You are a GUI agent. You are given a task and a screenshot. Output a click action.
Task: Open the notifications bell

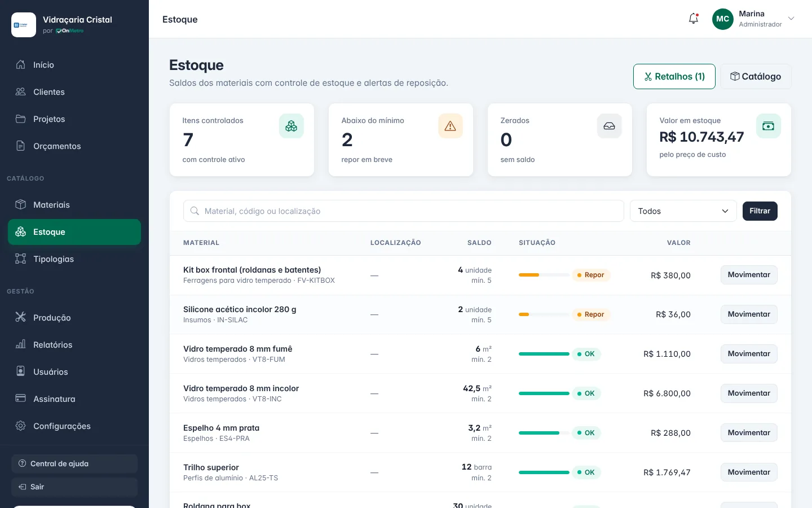(x=694, y=19)
